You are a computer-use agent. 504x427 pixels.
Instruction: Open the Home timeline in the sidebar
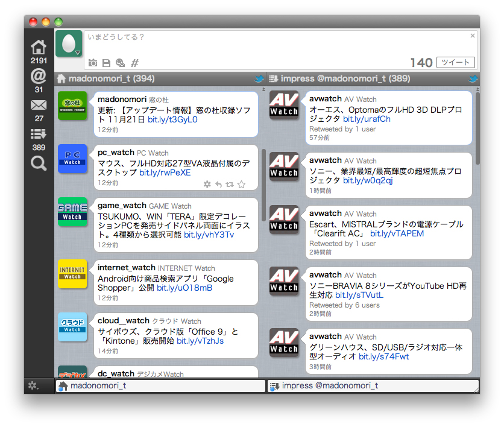coord(39,46)
